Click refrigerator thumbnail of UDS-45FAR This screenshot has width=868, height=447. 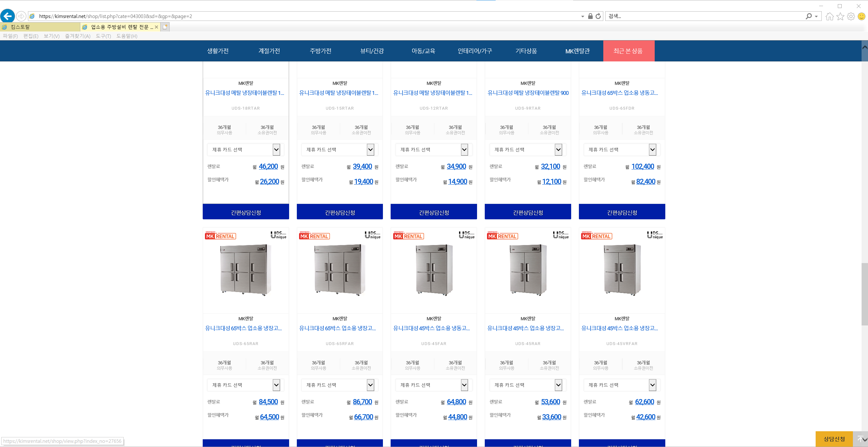434,270
